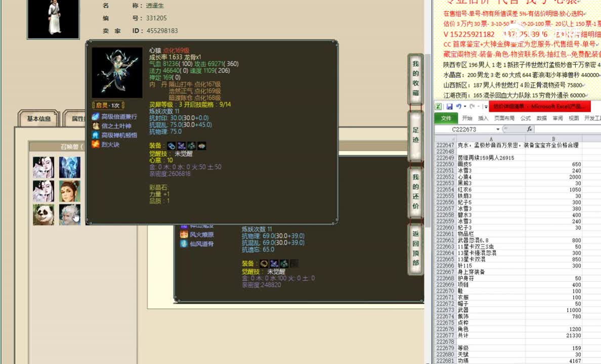The width and height of the screenshot is (601, 364).
Task: Select the cell 茴缘再续159男人26915
Action: (x=491, y=157)
